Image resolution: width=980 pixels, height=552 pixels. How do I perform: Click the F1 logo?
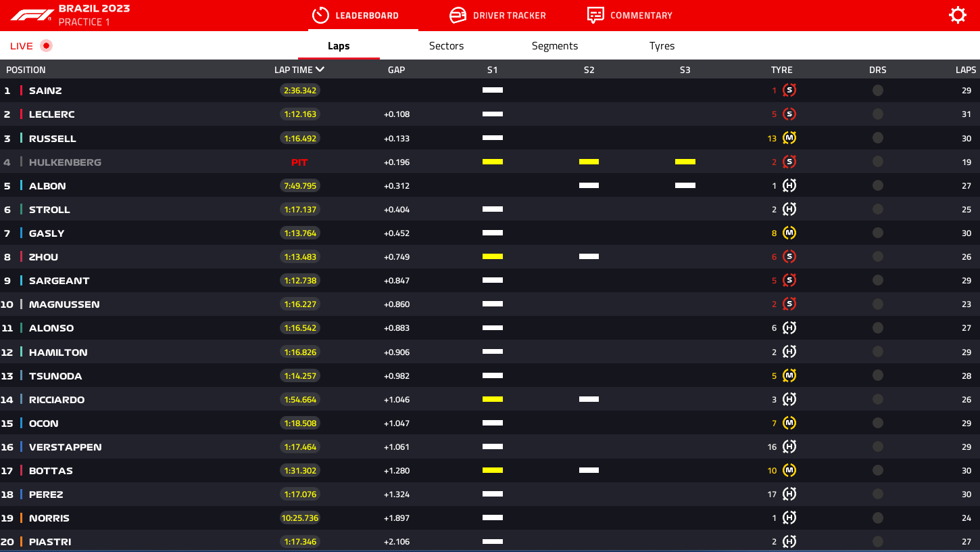point(32,15)
